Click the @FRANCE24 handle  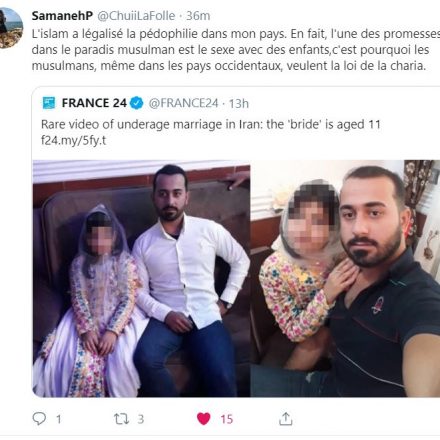pos(183,103)
